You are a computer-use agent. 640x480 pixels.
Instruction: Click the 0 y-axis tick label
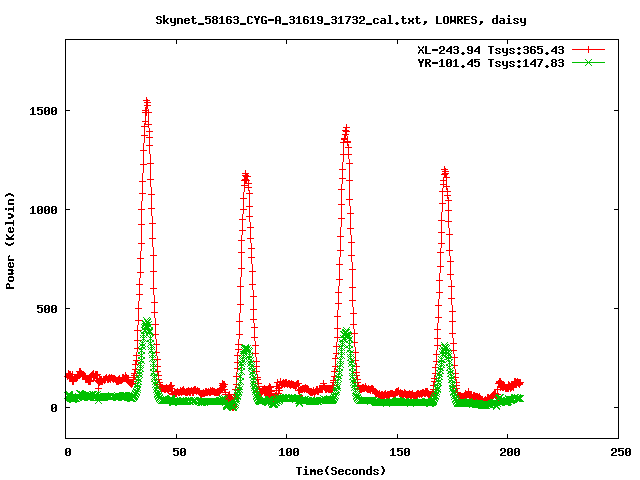pos(54,408)
